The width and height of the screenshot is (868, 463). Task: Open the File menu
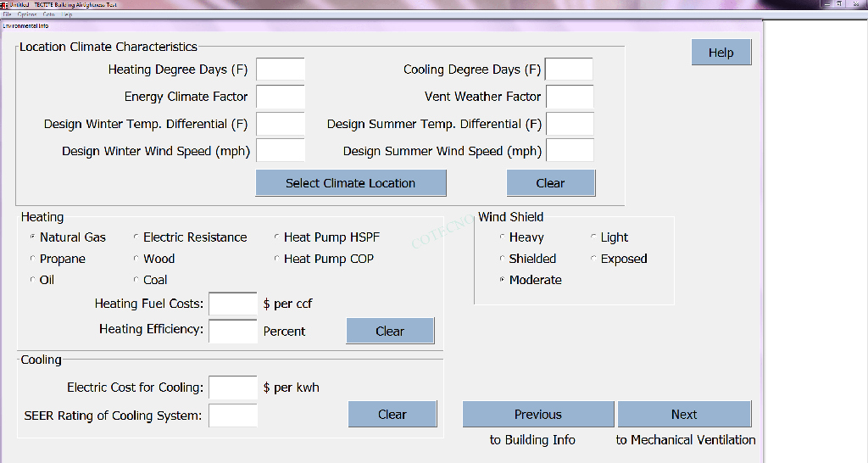click(x=8, y=14)
